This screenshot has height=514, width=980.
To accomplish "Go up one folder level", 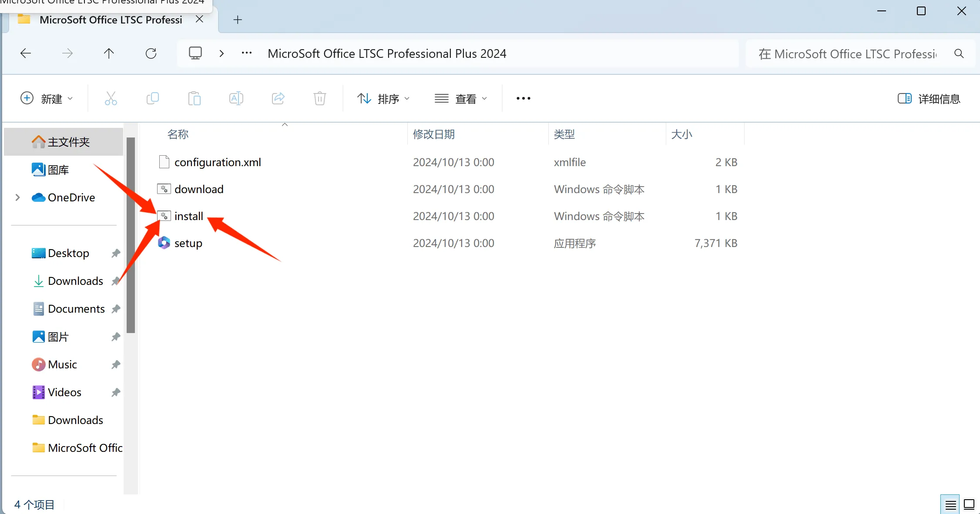I will tap(109, 53).
